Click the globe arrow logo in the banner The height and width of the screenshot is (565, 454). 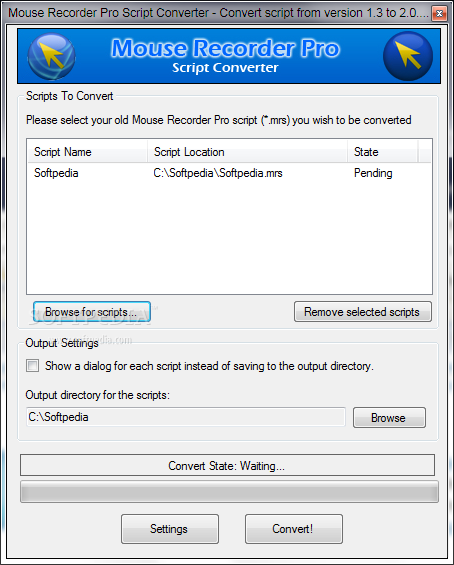coord(52,56)
